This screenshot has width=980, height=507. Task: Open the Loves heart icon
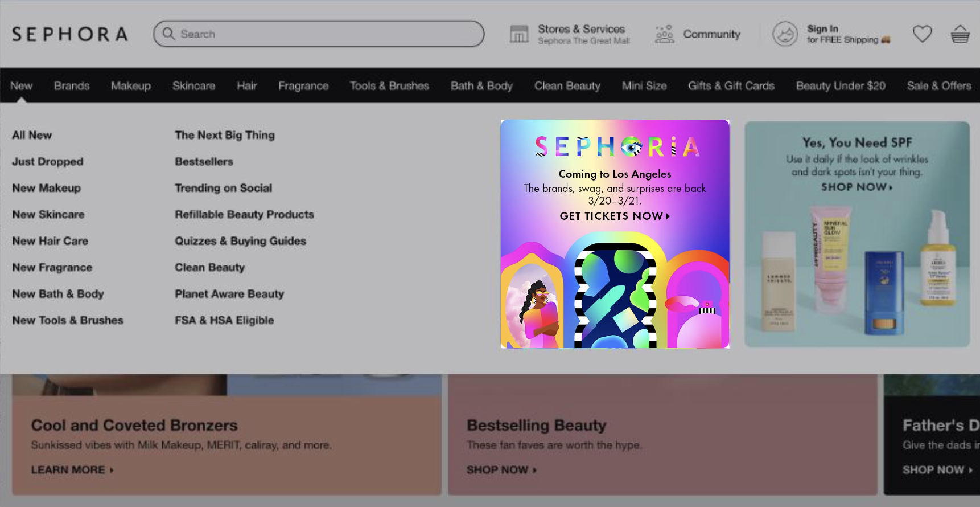[x=923, y=34]
